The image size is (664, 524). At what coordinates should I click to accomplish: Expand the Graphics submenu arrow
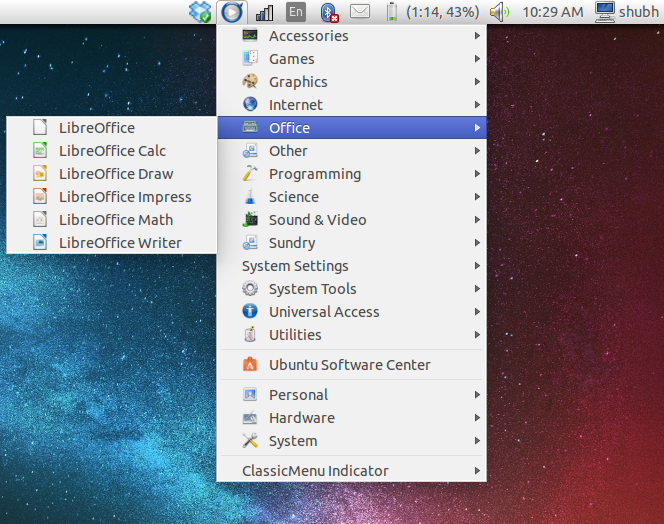pos(477,81)
